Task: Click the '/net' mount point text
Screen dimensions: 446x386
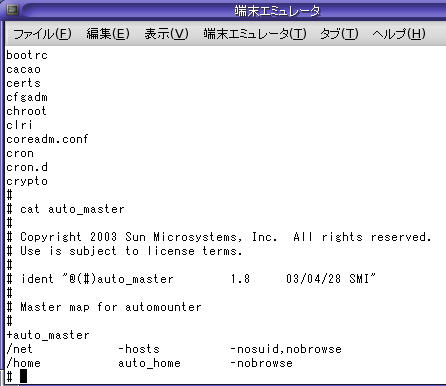Action: click(x=19, y=349)
